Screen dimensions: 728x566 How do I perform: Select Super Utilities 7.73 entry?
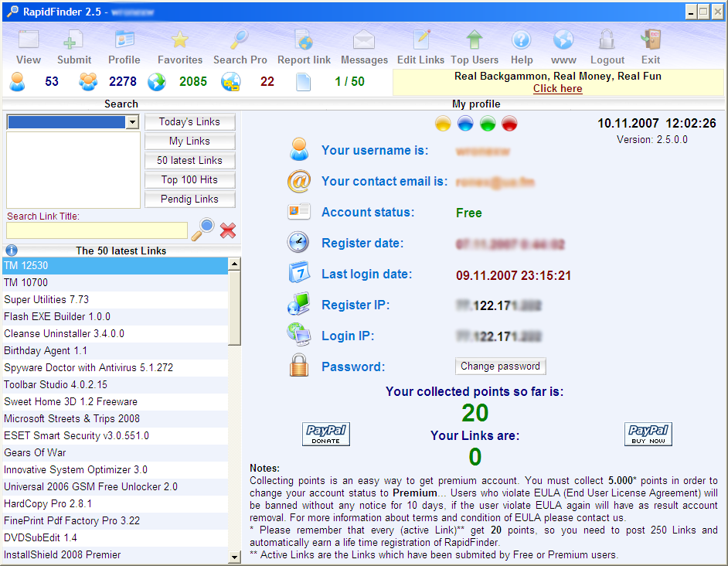(x=115, y=300)
